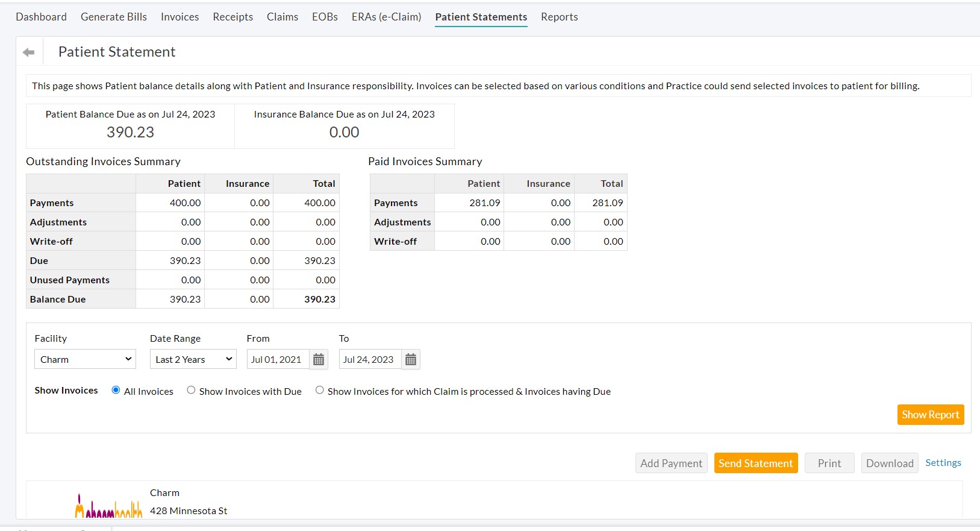Download the patient statement

click(x=889, y=463)
